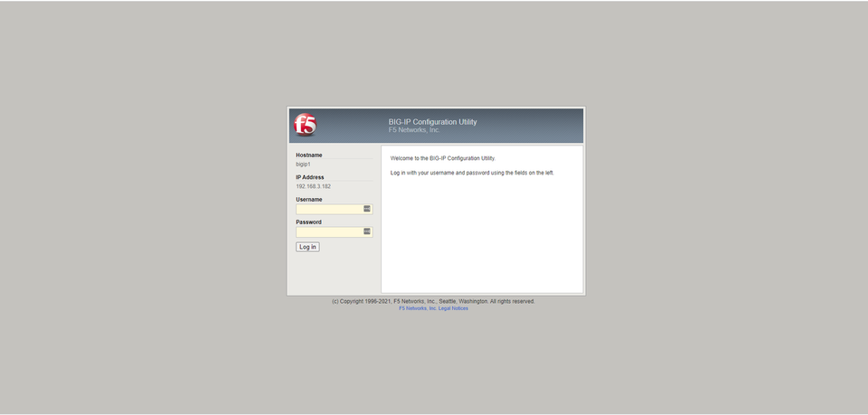Click the Password field autofill icon
868x415 pixels.
point(367,231)
